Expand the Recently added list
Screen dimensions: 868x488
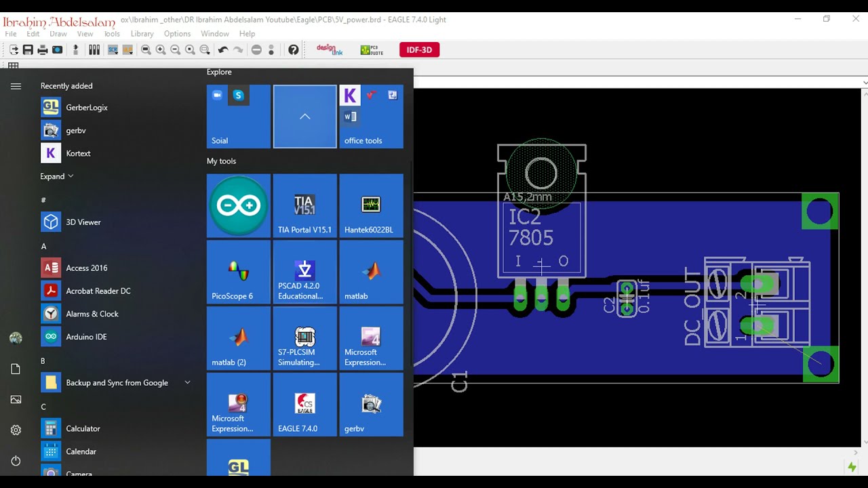[x=57, y=176]
